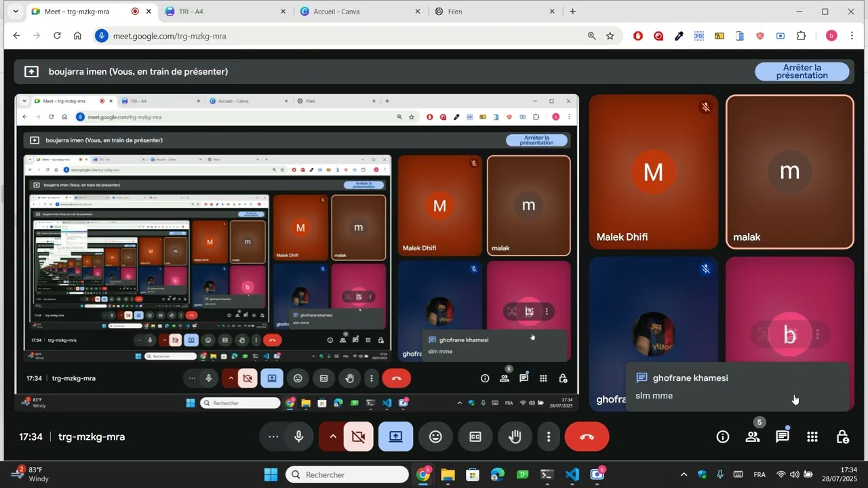Raise your hand in the meeting

click(x=515, y=437)
